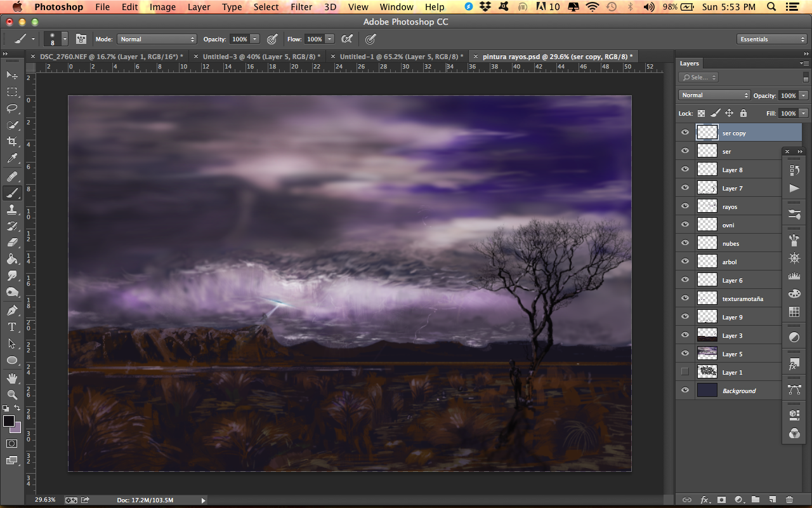Select the Rectangular Marquee tool
The width and height of the screenshot is (812, 508).
tap(12, 92)
